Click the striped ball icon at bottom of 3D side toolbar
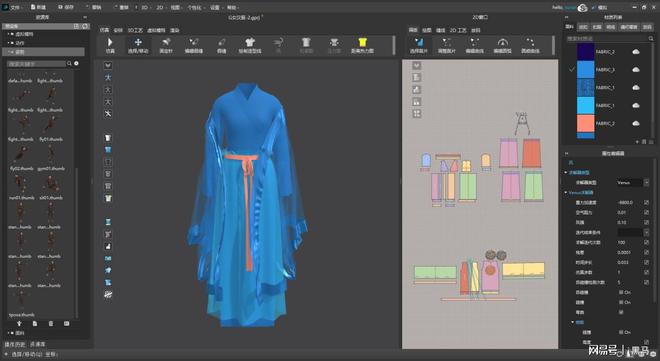The height and width of the screenshot is (361, 660). [x=108, y=295]
